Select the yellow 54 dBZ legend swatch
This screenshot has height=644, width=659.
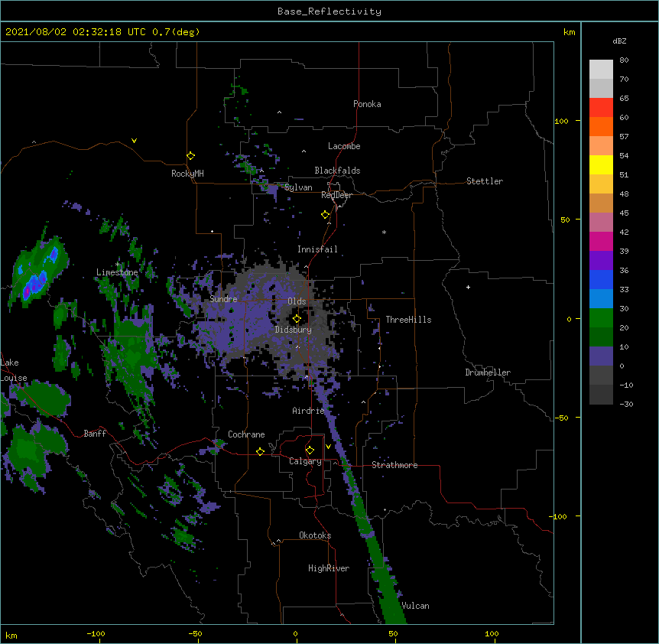pyautogui.click(x=601, y=164)
